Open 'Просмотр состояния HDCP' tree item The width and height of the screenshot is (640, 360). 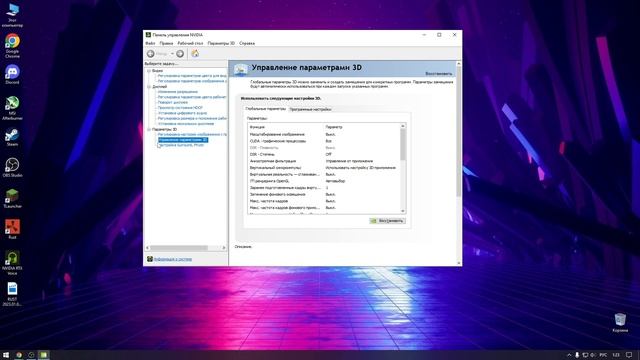[x=180, y=108]
